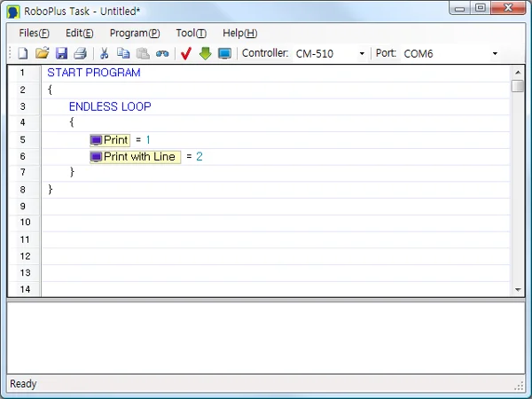Click the closing brace on line 8
The width and height of the screenshot is (532, 399).
(x=51, y=189)
